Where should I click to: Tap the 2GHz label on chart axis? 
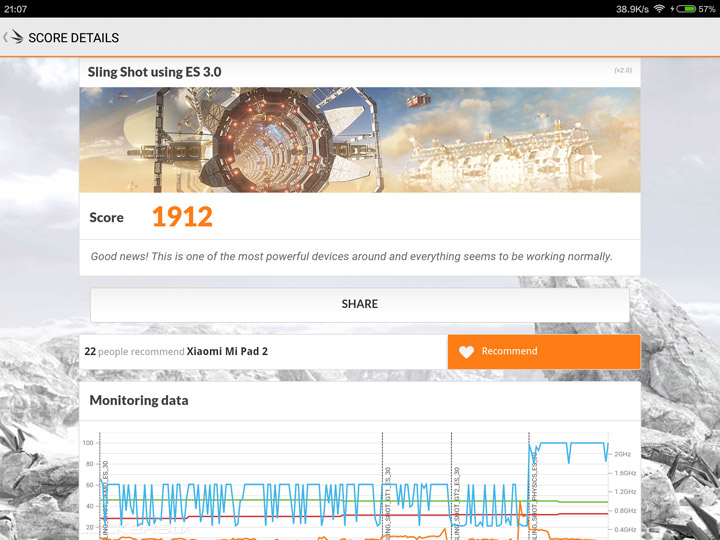(x=622, y=454)
